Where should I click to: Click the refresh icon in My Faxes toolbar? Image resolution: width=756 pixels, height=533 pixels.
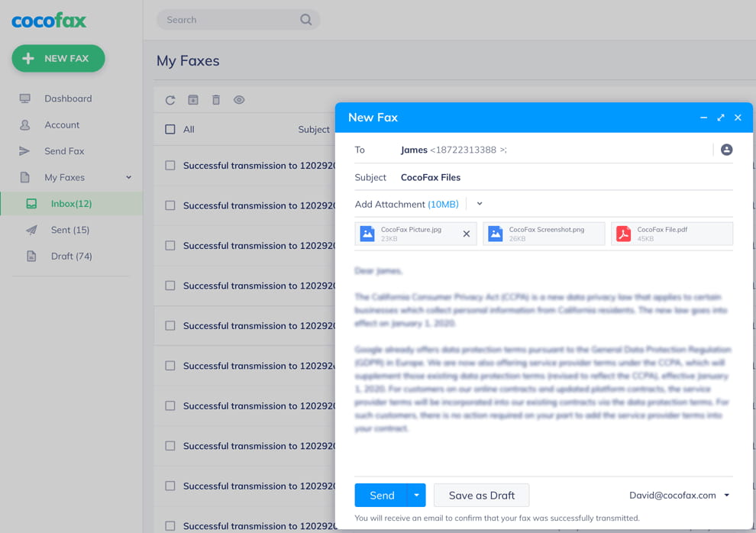tap(170, 100)
